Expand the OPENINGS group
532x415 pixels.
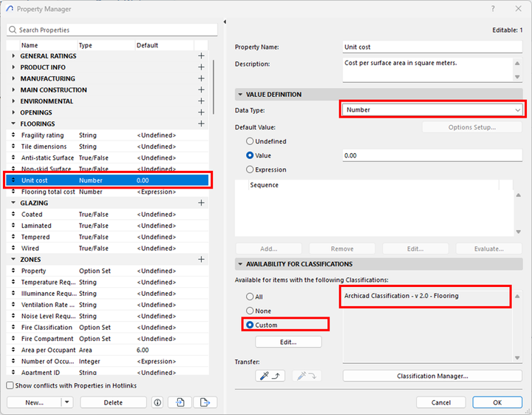click(x=13, y=112)
